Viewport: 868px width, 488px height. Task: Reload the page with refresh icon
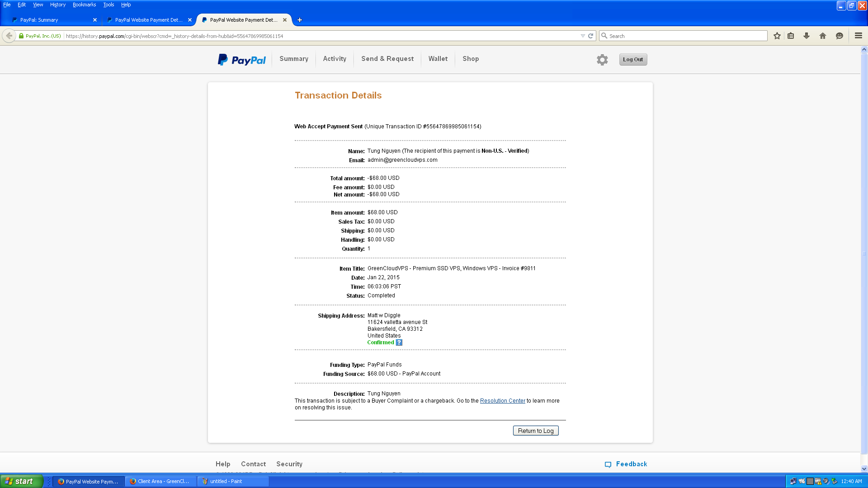coord(590,36)
